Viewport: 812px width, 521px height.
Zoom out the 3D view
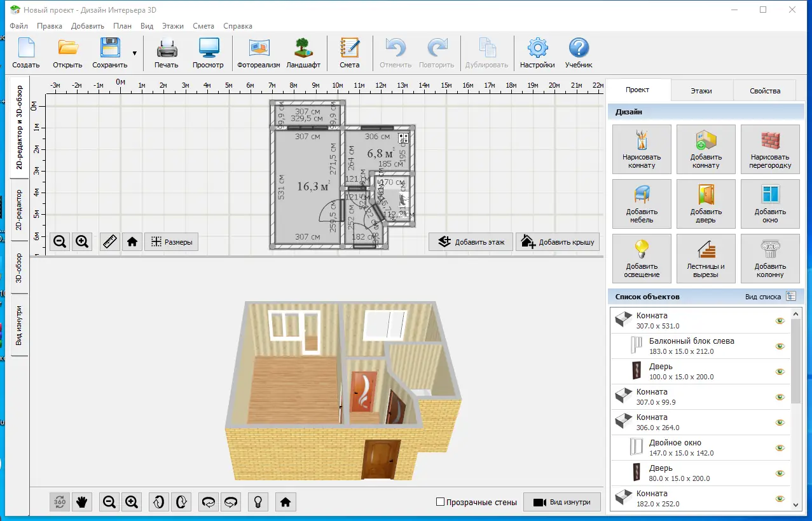109,502
